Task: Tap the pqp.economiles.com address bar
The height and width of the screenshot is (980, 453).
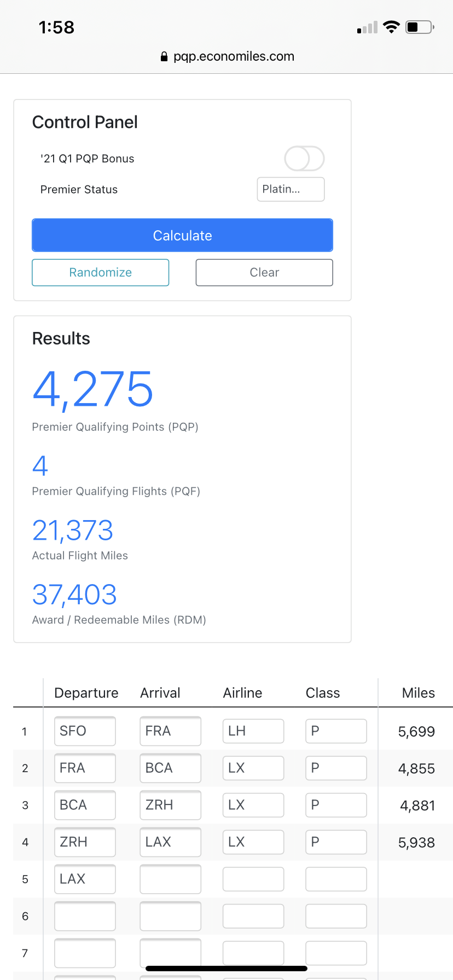Action: click(x=233, y=56)
